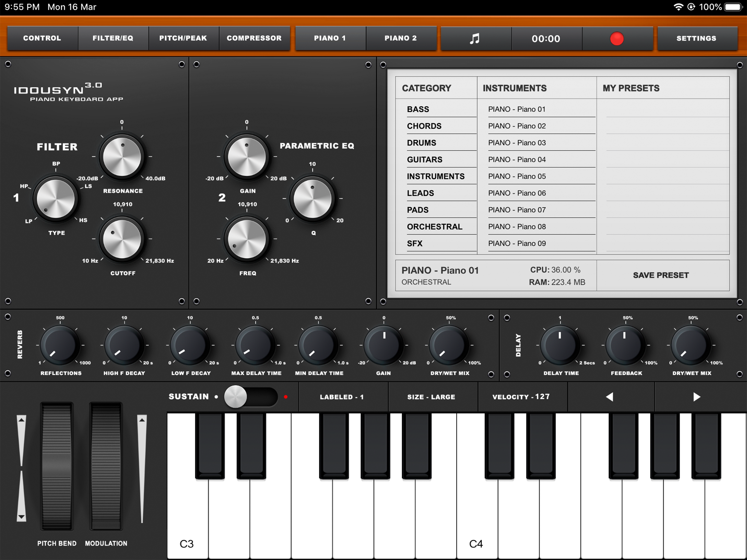Screen dimensions: 747x560
Task: Open the COMPRESSOR tab
Action: (254, 38)
